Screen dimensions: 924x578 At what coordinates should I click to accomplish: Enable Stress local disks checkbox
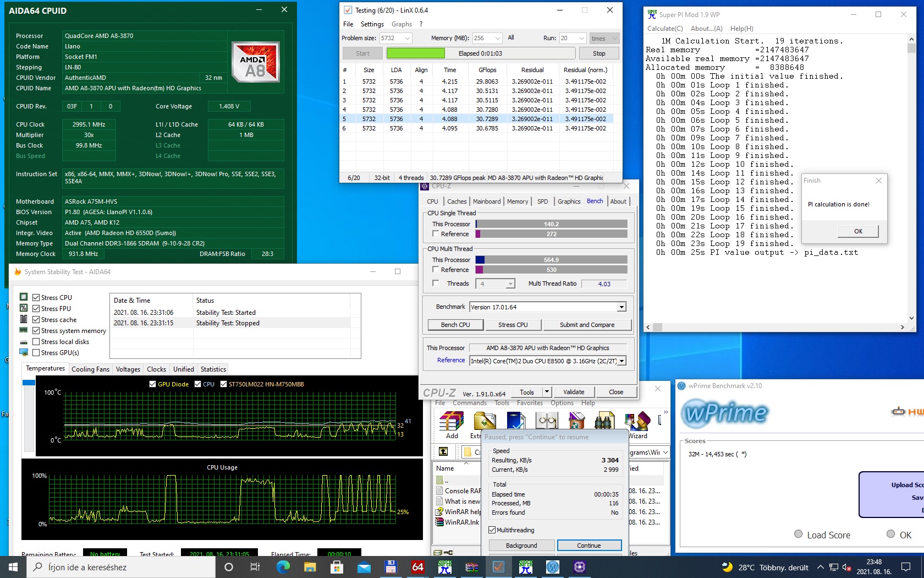[36, 341]
